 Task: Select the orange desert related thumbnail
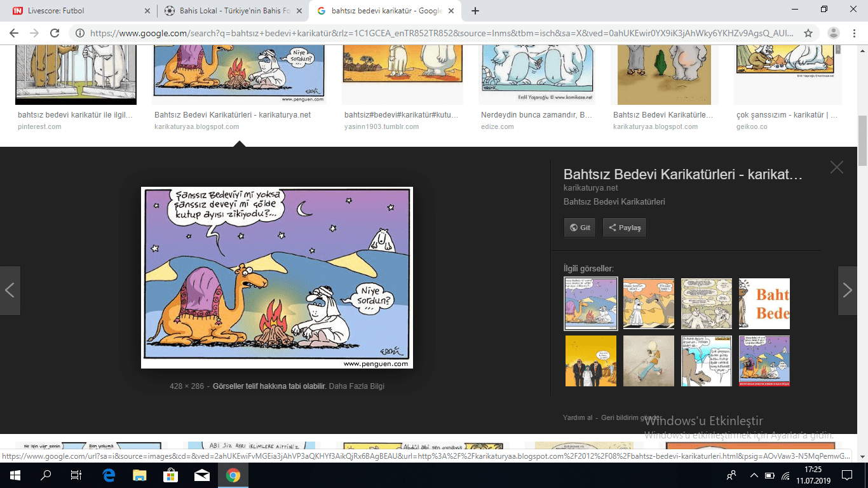coord(649,304)
